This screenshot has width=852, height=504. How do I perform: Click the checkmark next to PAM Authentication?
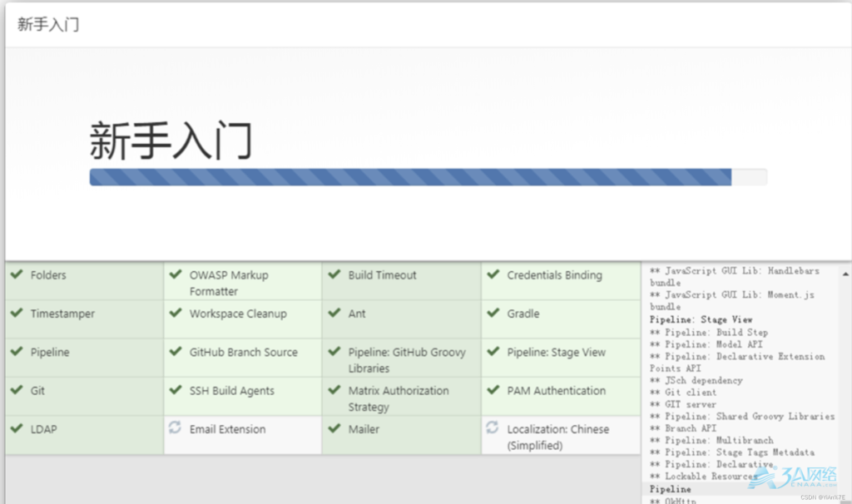(x=493, y=390)
